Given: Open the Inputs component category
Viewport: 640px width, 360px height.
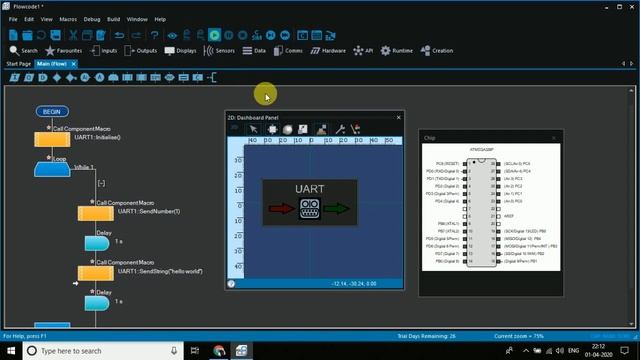Looking at the screenshot, I should pyautogui.click(x=104, y=51).
